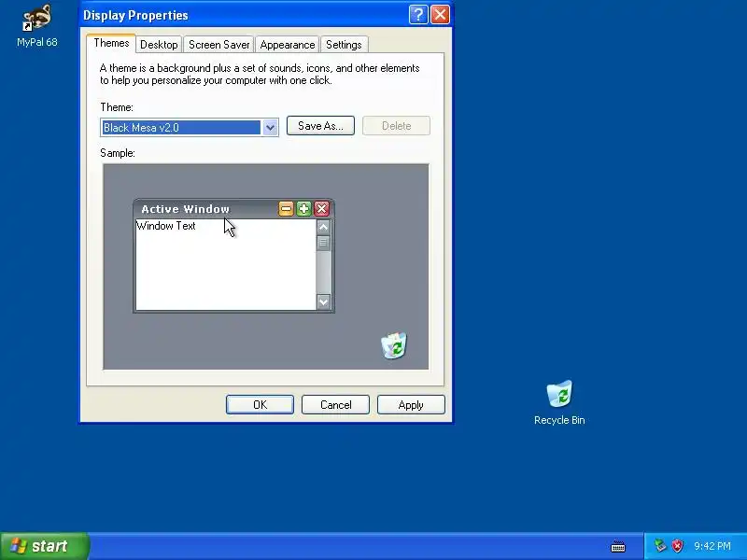Expand the Theme dropdown arrow
This screenshot has height=560, width=747.
(x=270, y=128)
